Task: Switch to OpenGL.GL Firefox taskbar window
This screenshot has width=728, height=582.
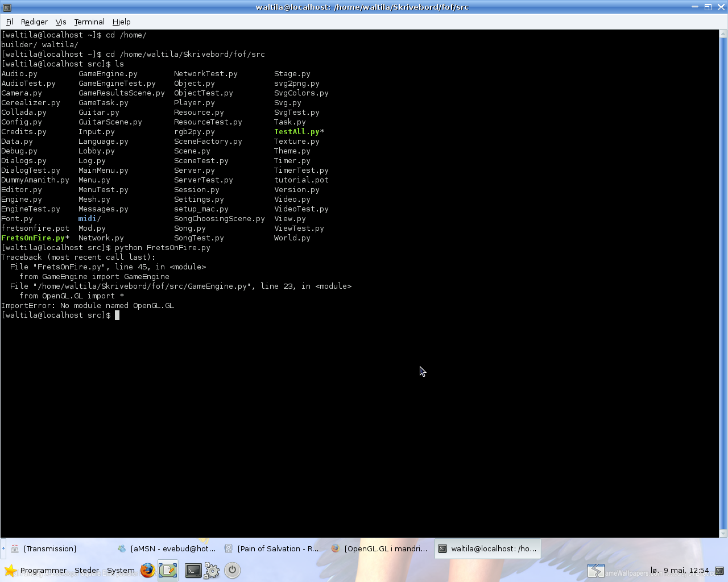Action: click(x=380, y=548)
